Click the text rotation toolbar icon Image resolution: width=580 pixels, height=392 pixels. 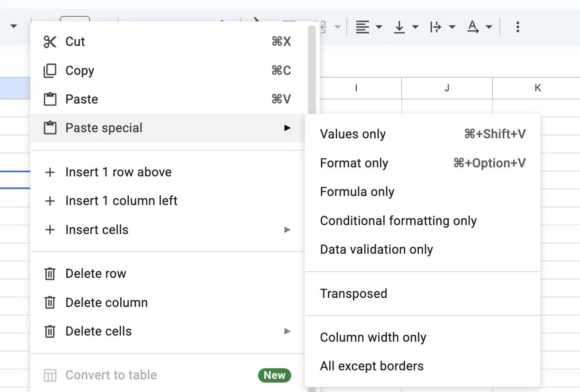point(473,27)
